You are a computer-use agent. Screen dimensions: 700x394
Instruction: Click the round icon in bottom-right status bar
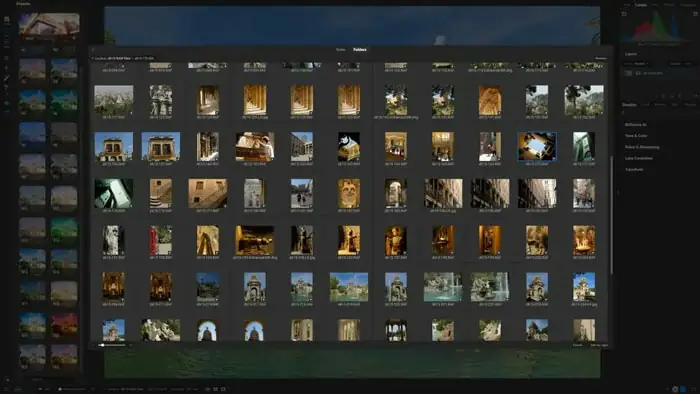pyautogui.click(x=675, y=389)
